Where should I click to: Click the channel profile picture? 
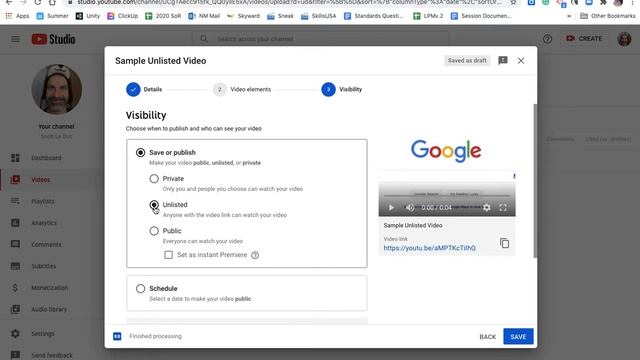click(57, 89)
